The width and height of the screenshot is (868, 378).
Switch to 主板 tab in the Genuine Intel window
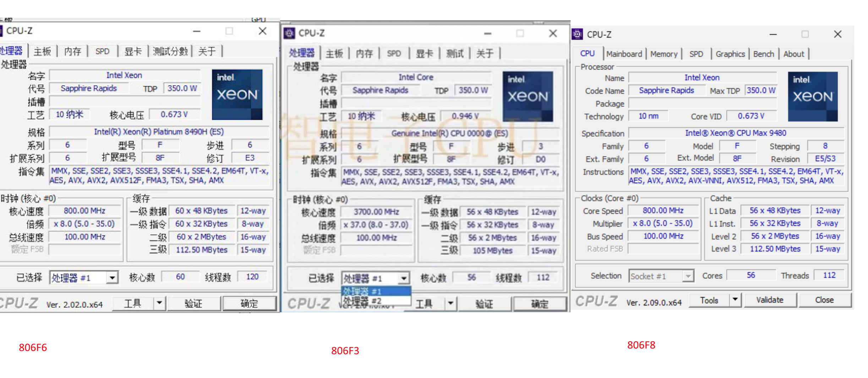pyautogui.click(x=334, y=54)
